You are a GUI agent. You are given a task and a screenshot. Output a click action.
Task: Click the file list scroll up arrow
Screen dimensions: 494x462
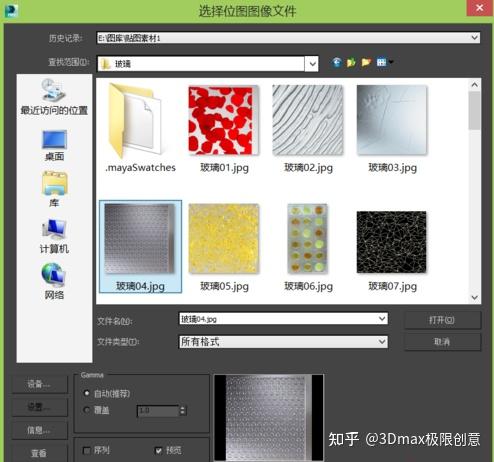pyautogui.click(x=475, y=85)
